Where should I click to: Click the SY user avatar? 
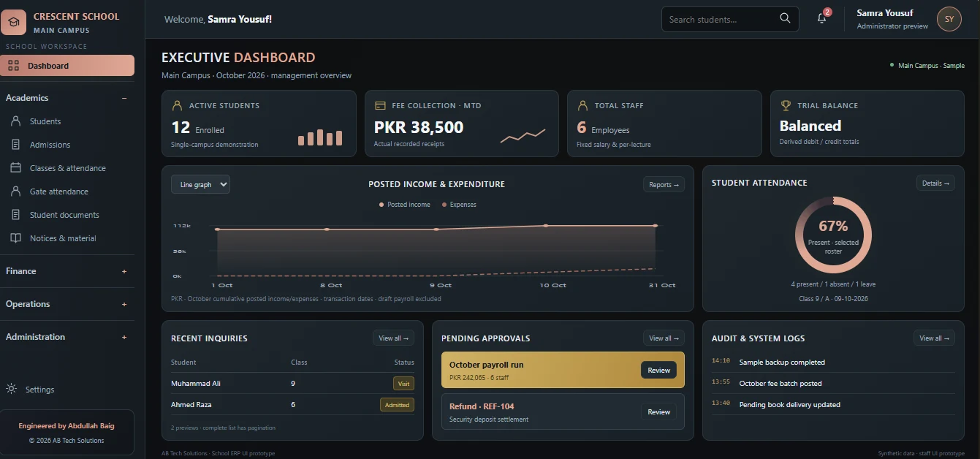coord(949,20)
